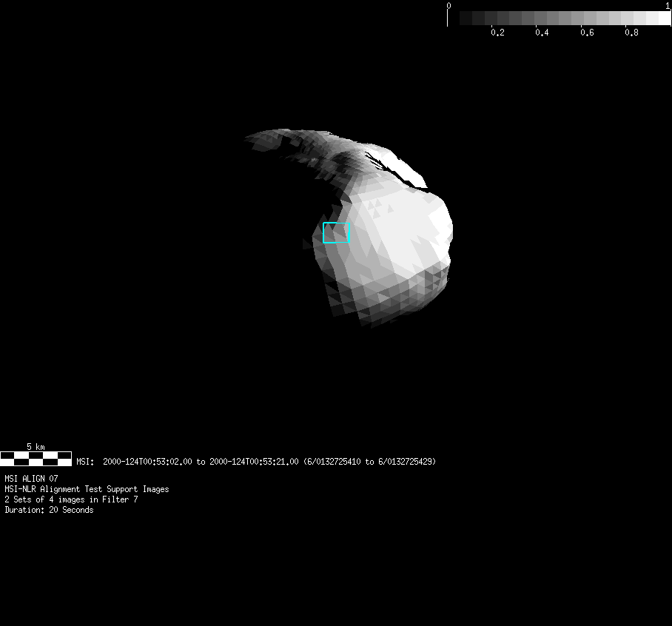Viewport: 672px width, 626px height.
Task: Click the start time 2000-124T00:53:02.00
Action: click(x=147, y=462)
